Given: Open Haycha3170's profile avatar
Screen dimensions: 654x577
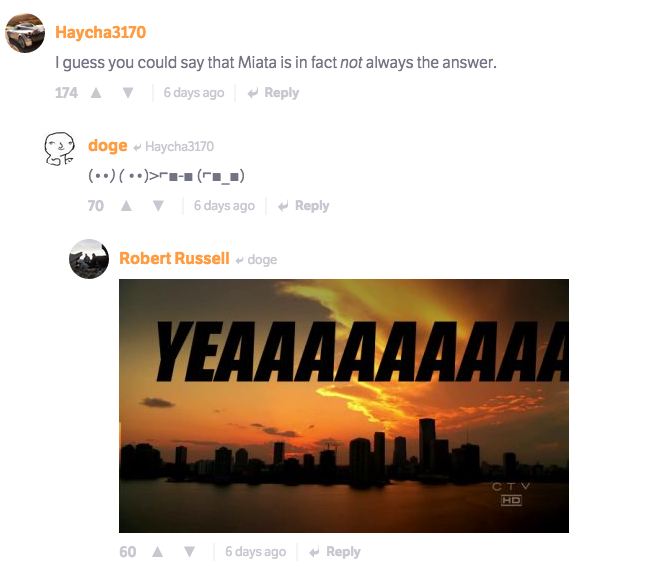Looking at the screenshot, I should tap(25, 33).
